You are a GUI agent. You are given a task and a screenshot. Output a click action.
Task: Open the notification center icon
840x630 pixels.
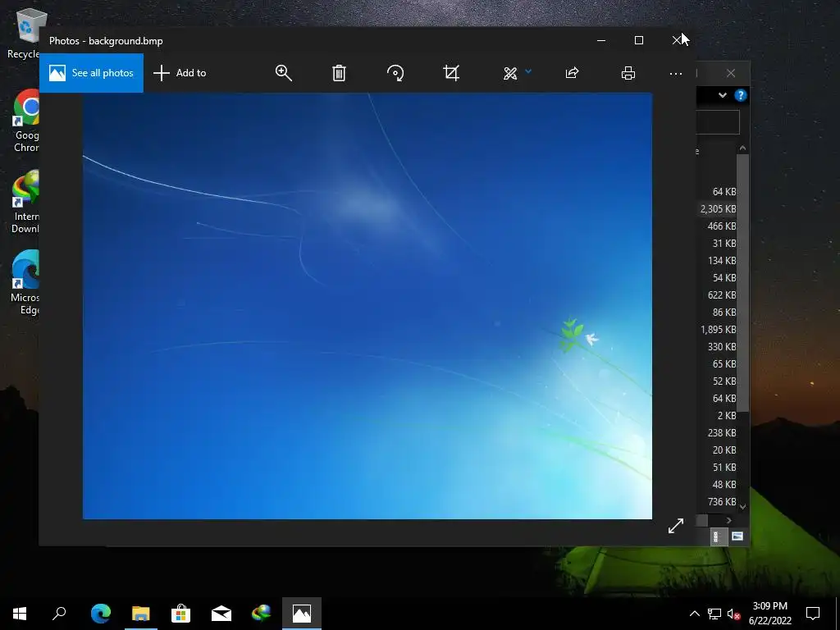813,614
